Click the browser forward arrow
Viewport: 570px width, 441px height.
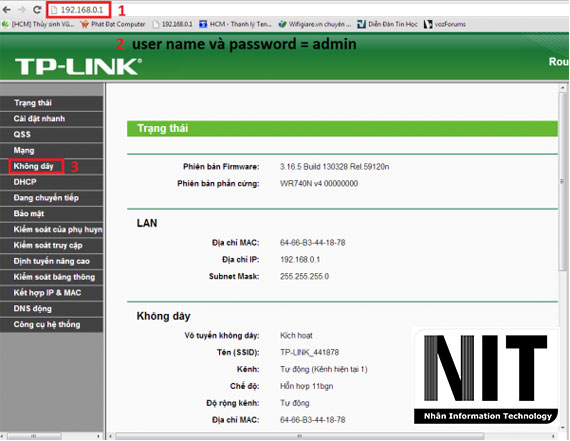click(22, 10)
